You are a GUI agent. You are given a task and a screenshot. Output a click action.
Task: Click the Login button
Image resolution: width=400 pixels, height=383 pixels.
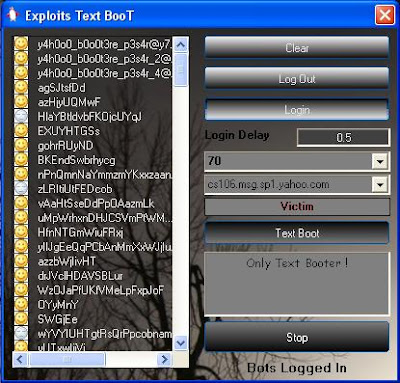click(x=297, y=110)
